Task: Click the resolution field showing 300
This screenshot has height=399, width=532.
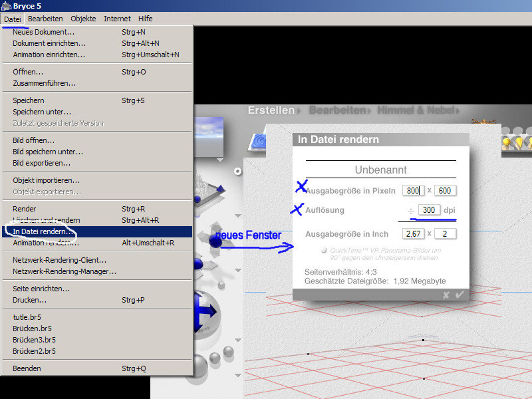Action: [x=429, y=210]
